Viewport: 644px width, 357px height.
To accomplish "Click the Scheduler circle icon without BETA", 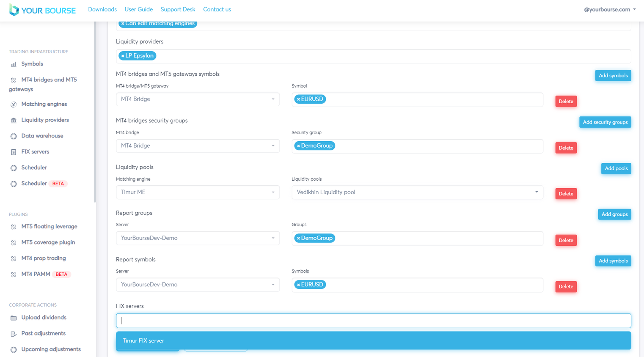I will coord(14,168).
